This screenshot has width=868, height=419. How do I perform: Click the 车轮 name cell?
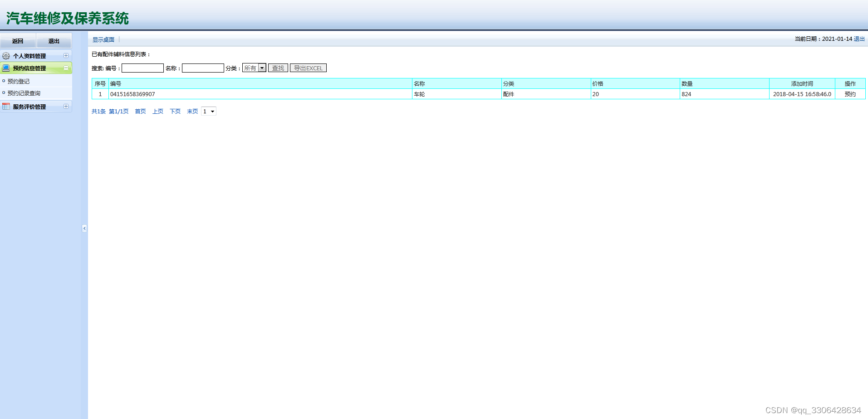(x=457, y=94)
